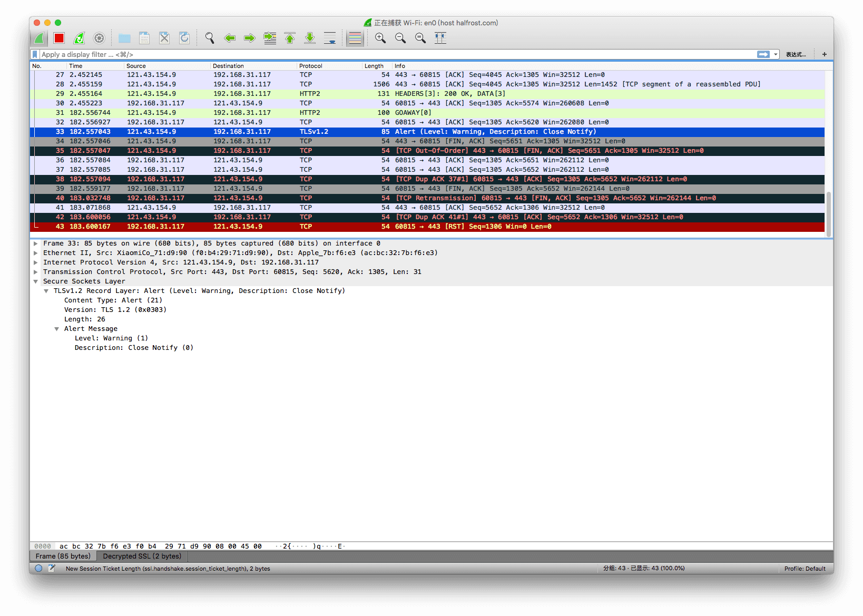The width and height of the screenshot is (863, 616).
Task: Select Version: TLS 1.2 (0x0303) field
Action: coord(115,310)
